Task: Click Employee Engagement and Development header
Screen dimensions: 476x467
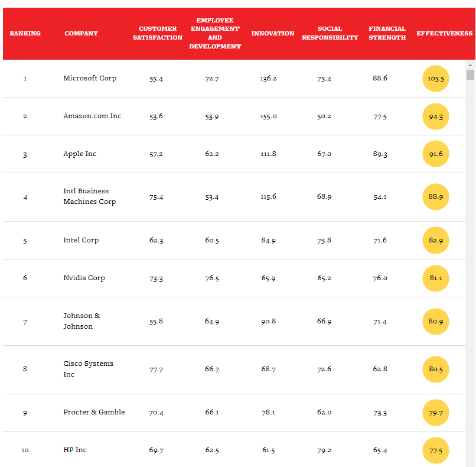Action: (215, 33)
